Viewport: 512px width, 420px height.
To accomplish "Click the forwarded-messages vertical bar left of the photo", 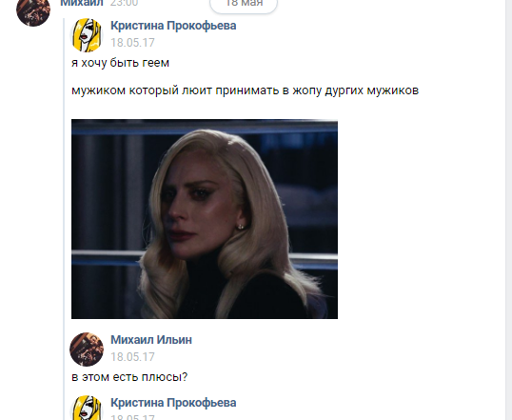I will click(x=64, y=219).
